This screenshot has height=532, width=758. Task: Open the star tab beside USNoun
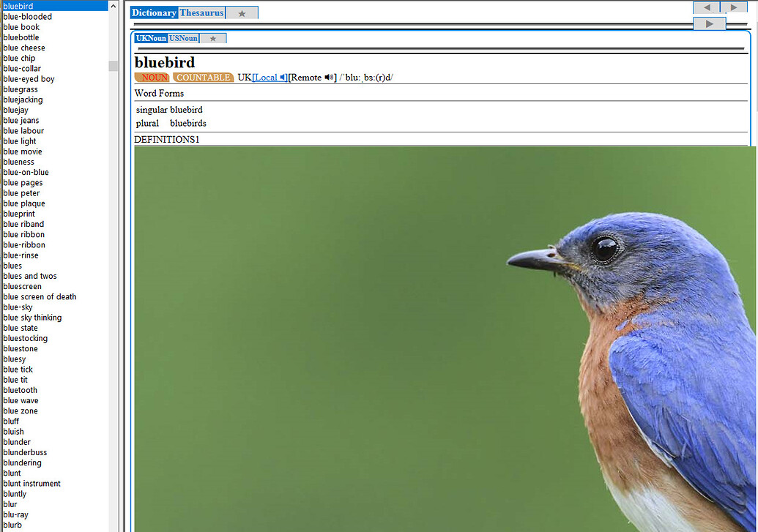212,39
